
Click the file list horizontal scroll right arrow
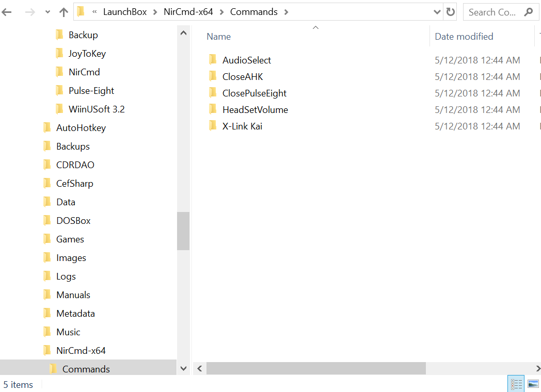pyautogui.click(x=537, y=369)
